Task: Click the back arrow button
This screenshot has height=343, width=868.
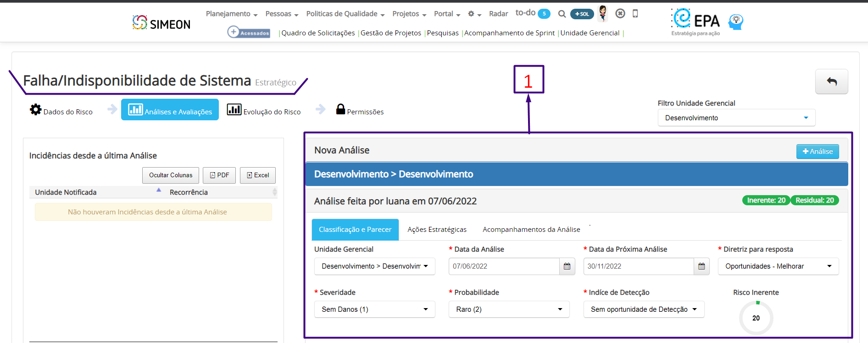Action: [831, 82]
